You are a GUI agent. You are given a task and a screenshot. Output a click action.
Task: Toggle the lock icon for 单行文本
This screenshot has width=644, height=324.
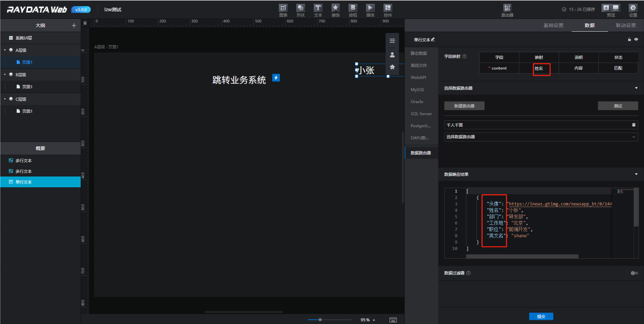tap(629, 39)
